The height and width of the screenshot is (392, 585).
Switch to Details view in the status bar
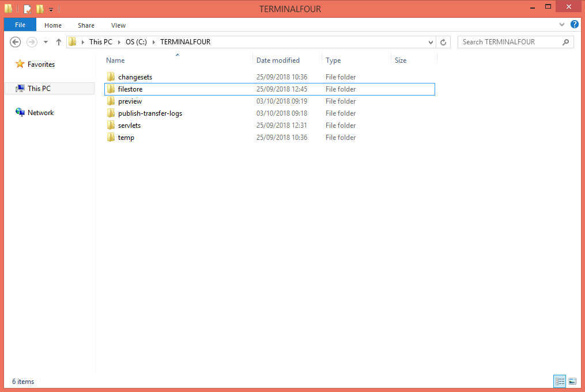click(x=559, y=381)
